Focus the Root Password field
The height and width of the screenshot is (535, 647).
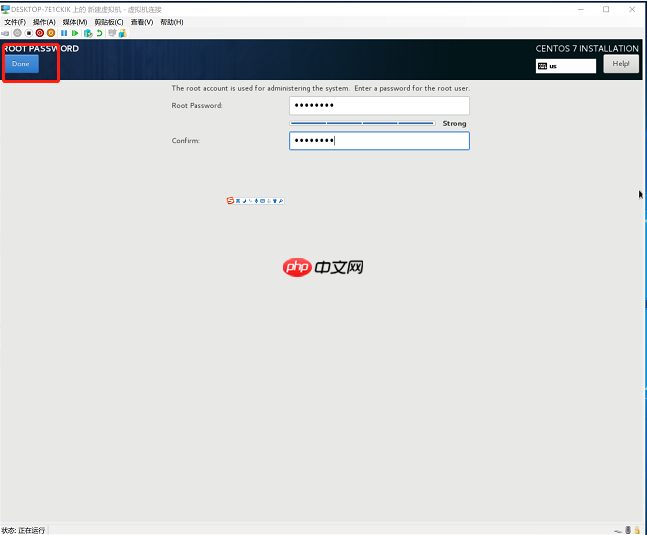coord(379,106)
